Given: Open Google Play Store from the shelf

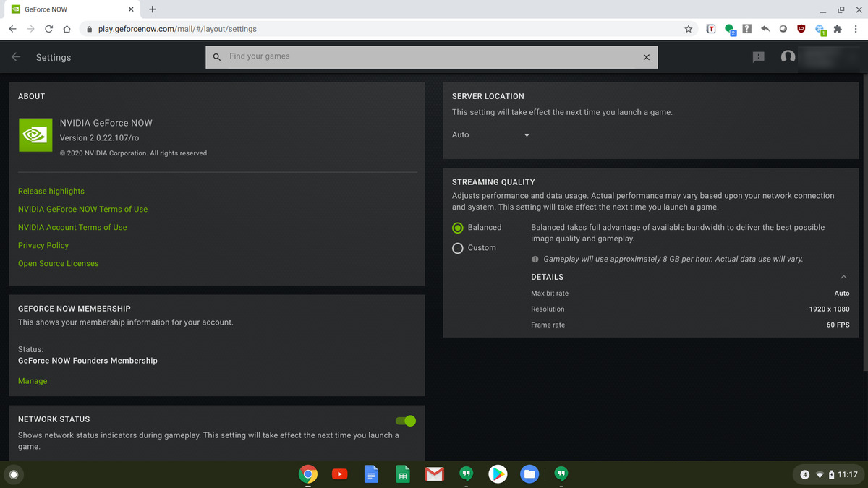Looking at the screenshot, I should [498, 474].
